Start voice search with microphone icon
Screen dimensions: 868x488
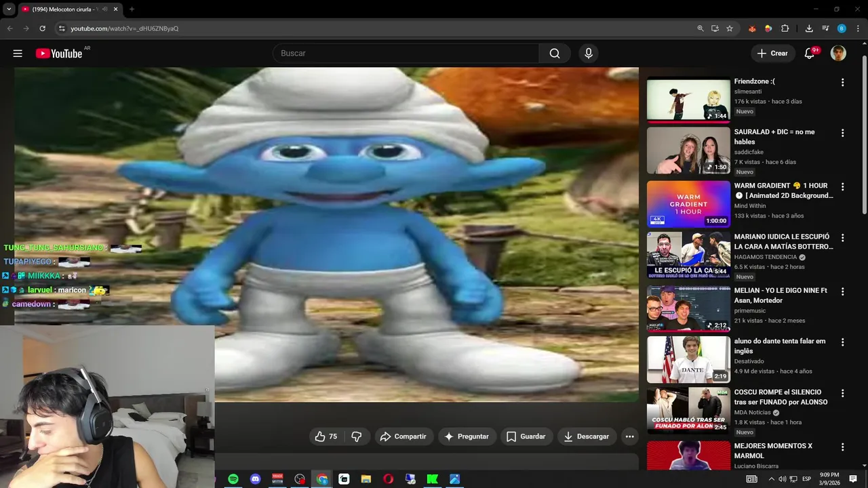tap(589, 54)
